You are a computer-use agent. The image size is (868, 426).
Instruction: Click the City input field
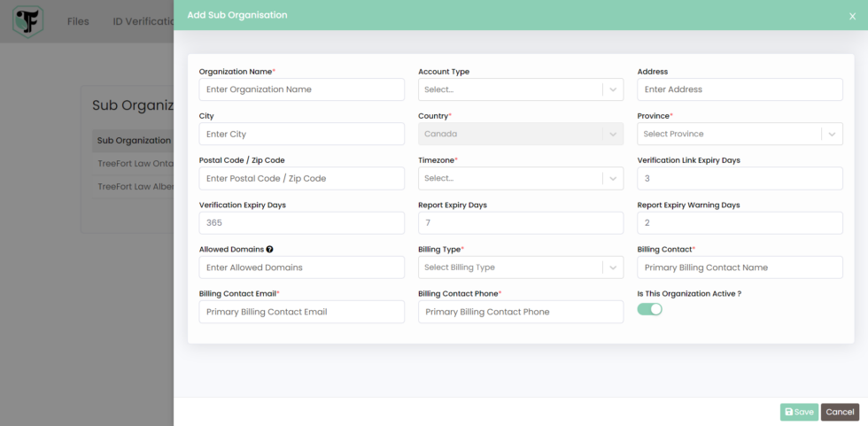point(301,134)
